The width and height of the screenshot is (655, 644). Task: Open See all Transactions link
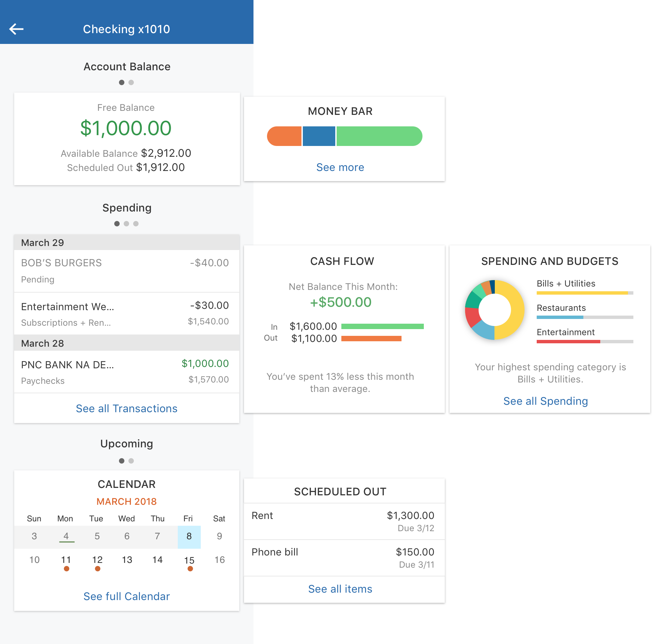126,408
